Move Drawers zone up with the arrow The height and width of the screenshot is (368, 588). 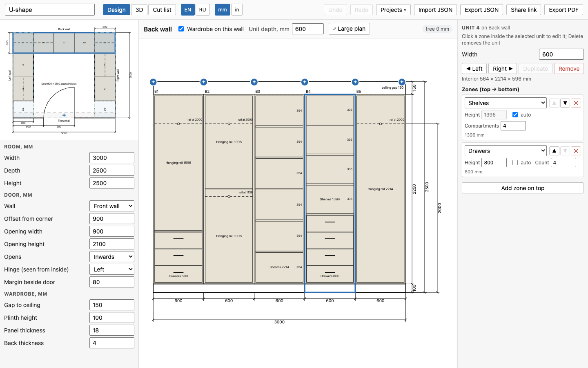[554, 151]
